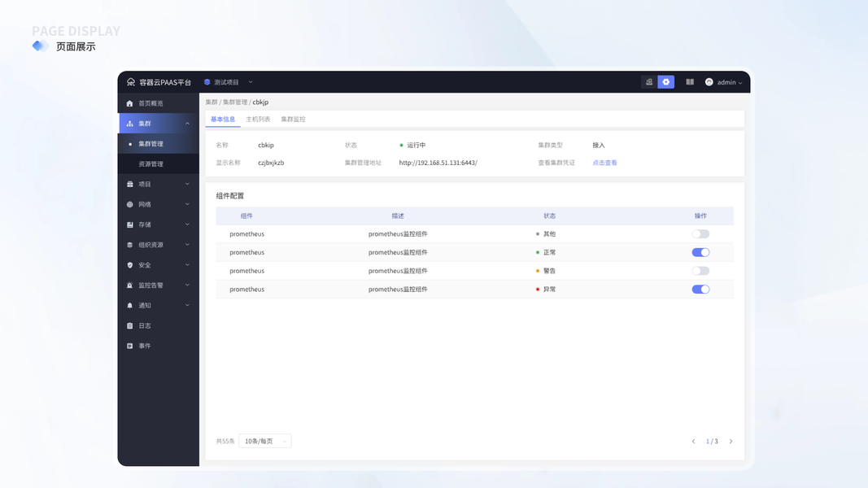Click the 描述 column header
The width and height of the screenshot is (868, 488).
point(398,216)
